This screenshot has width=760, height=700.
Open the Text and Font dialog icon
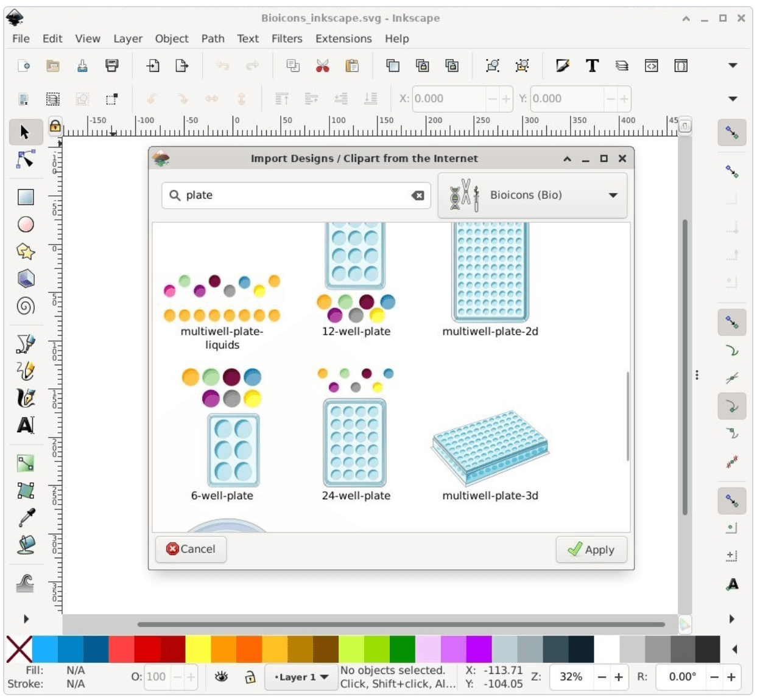[592, 66]
